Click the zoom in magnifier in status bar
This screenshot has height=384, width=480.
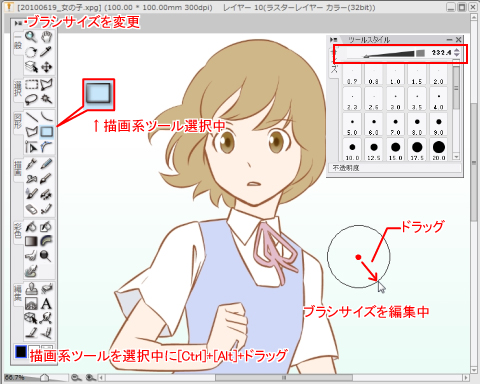(x=90, y=378)
